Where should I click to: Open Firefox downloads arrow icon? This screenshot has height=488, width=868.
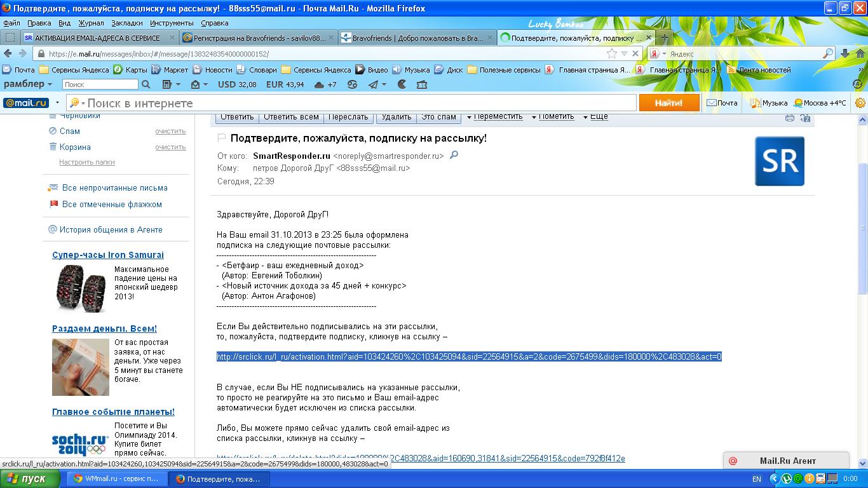tap(845, 54)
